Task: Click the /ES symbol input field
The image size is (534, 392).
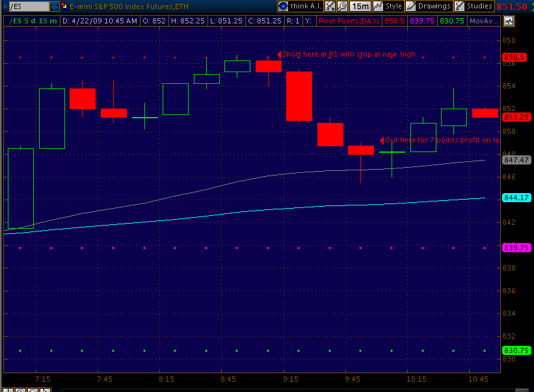Action: click(27, 7)
